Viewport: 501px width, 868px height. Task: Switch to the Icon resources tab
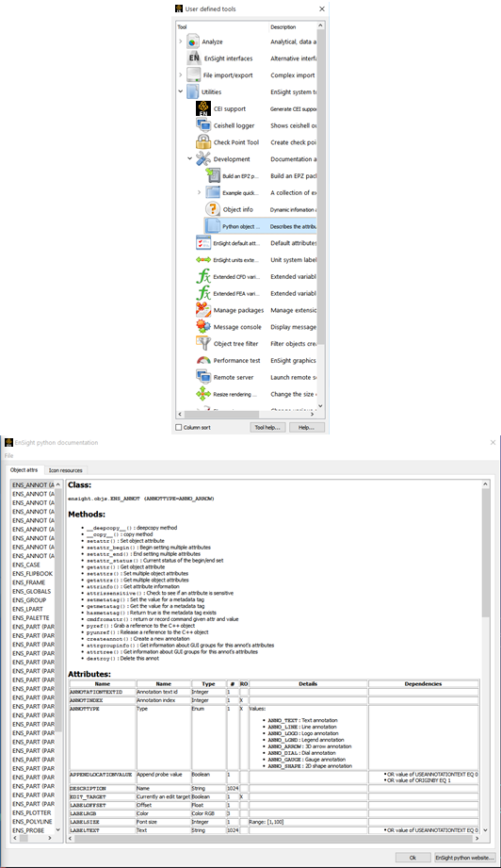point(65,470)
